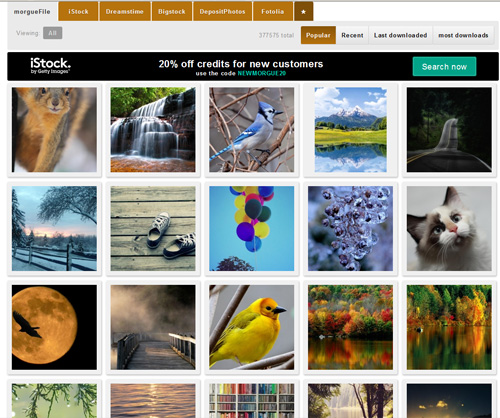This screenshot has width=500, height=418.
Task: Open the full moon with bird photo
Action: pos(54,327)
